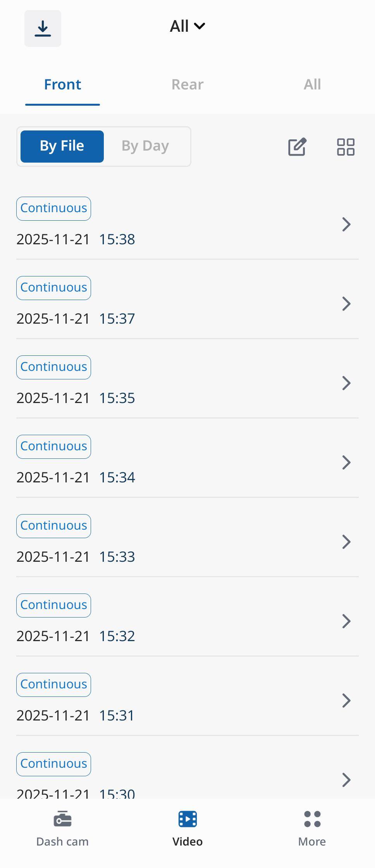This screenshot has width=375, height=868.
Task: Tap Continuous tag on 15:32 recording
Action: click(x=53, y=605)
